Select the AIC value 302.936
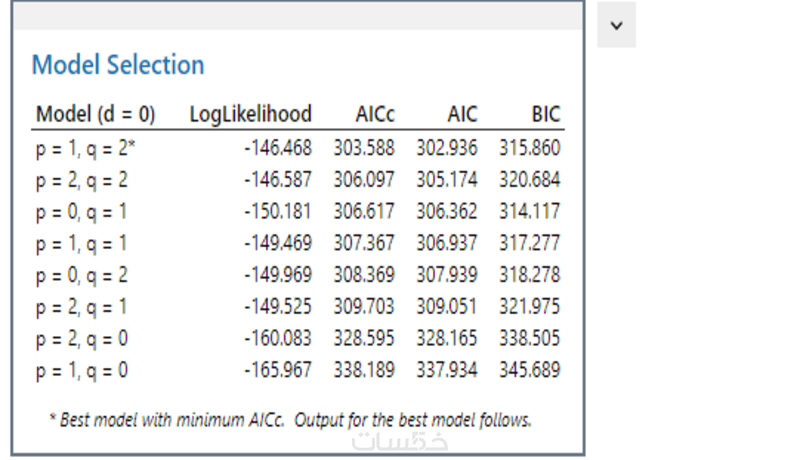800x460 pixels. tap(447, 148)
